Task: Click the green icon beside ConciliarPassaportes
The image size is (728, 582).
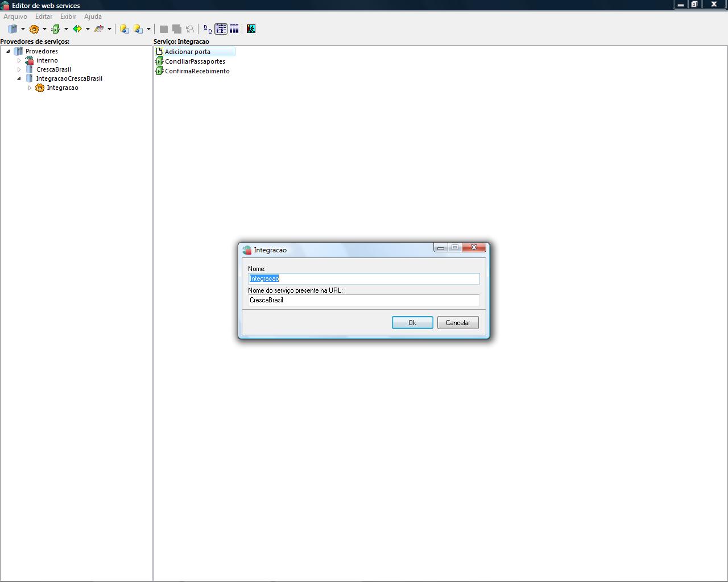Action: tap(159, 61)
